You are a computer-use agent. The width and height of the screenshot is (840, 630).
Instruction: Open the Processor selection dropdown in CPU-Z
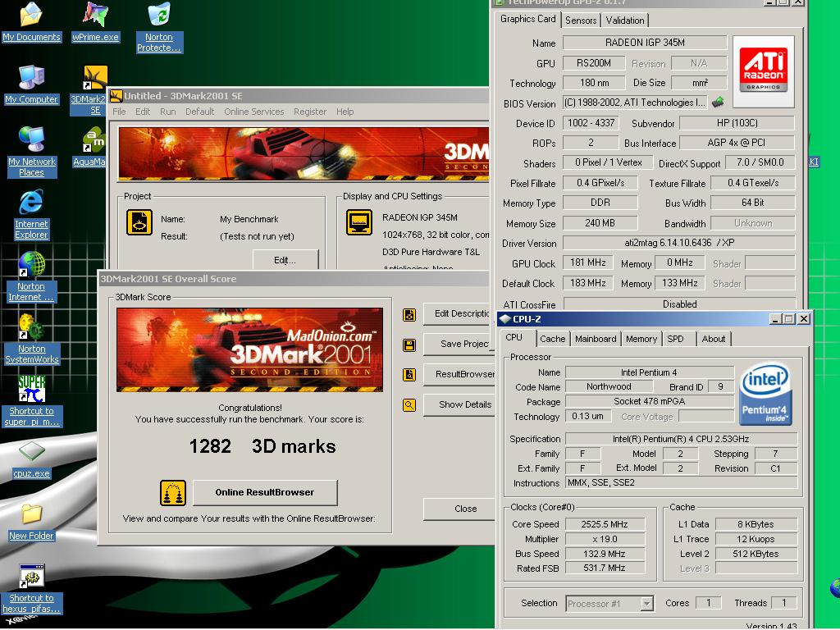tap(646, 604)
